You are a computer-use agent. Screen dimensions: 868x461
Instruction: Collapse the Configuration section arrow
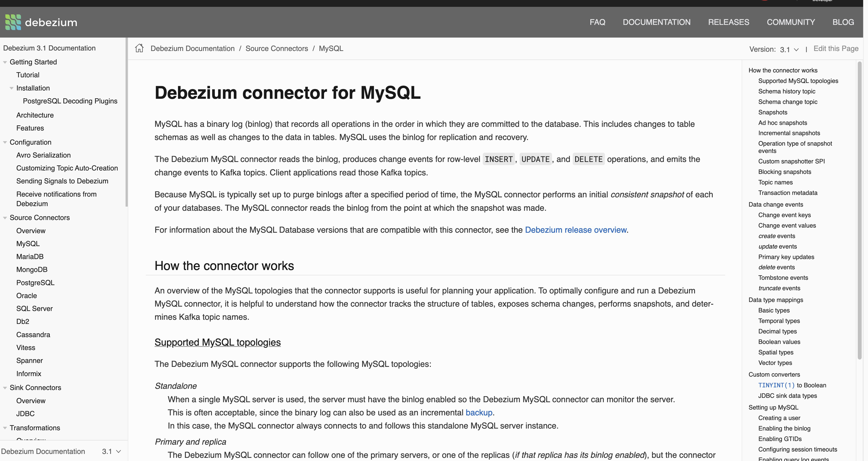tap(5, 142)
